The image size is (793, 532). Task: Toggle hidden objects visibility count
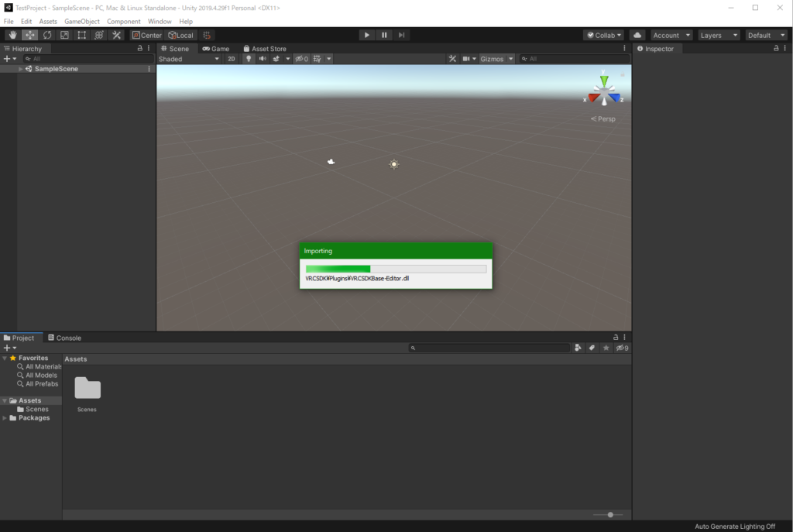pyautogui.click(x=302, y=59)
